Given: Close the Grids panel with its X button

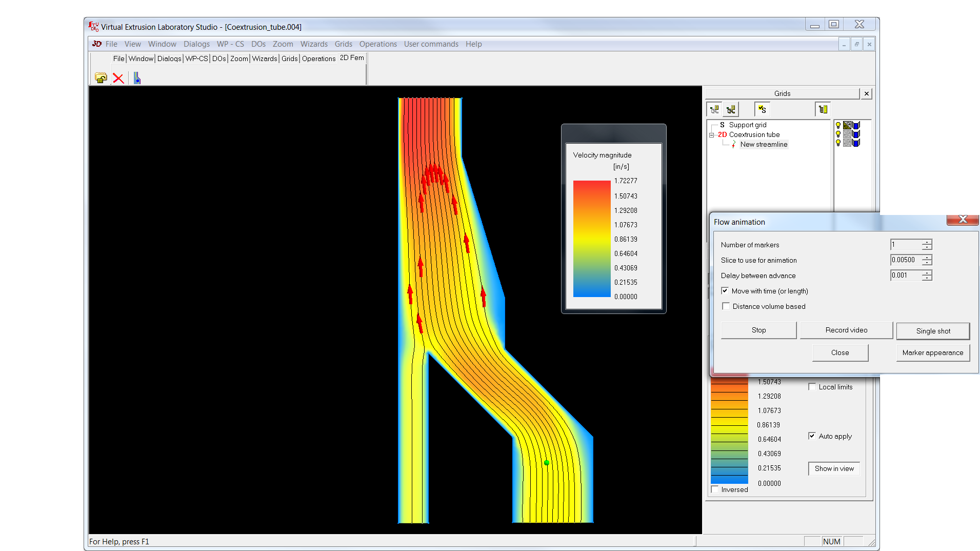Looking at the screenshot, I should [x=867, y=93].
